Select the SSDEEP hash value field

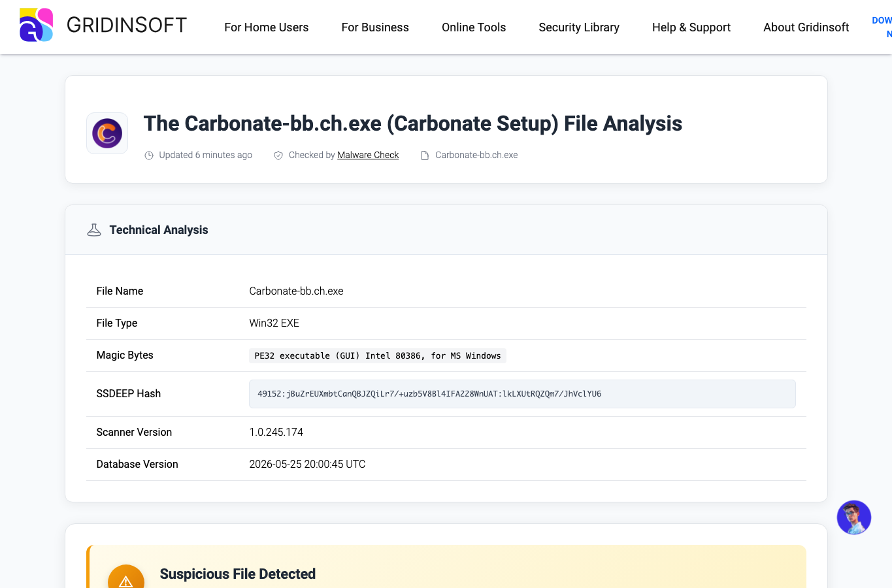[x=522, y=394]
